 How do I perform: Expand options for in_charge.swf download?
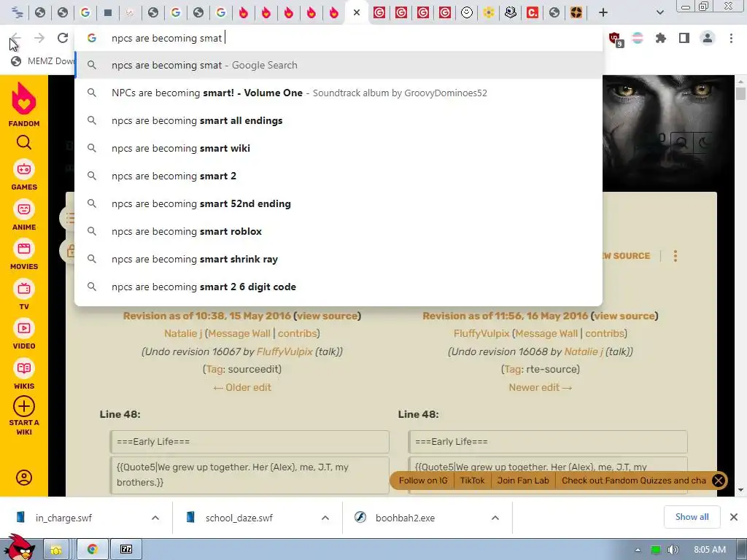tap(155, 518)
